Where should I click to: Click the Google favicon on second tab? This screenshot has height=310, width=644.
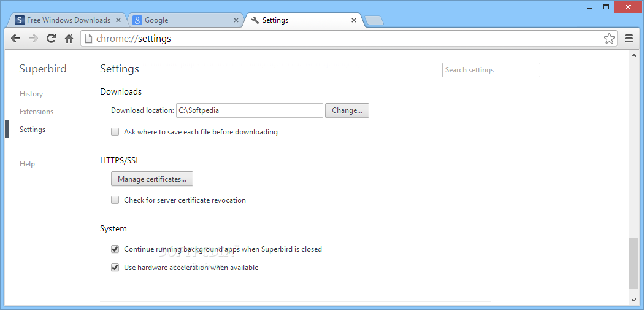pos(137,20)
